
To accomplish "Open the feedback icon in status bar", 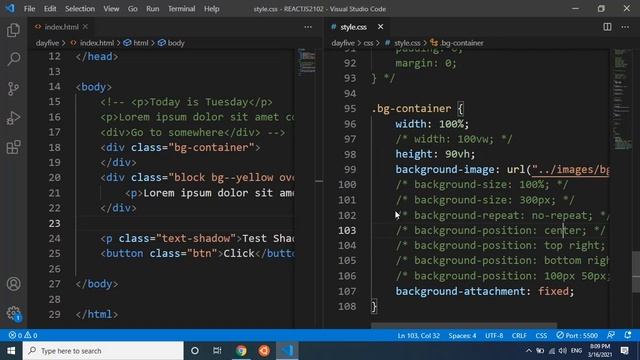I will click(611, 335).
